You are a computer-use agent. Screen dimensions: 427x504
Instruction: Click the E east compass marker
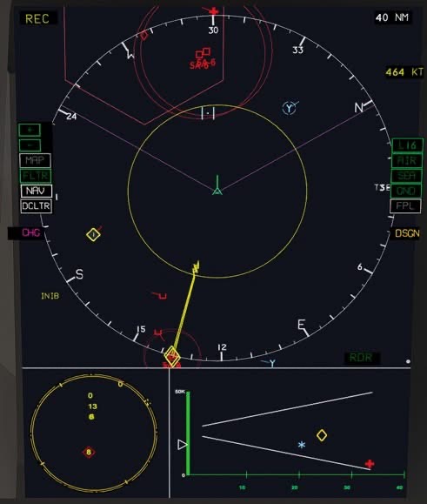tap(301, 325)
